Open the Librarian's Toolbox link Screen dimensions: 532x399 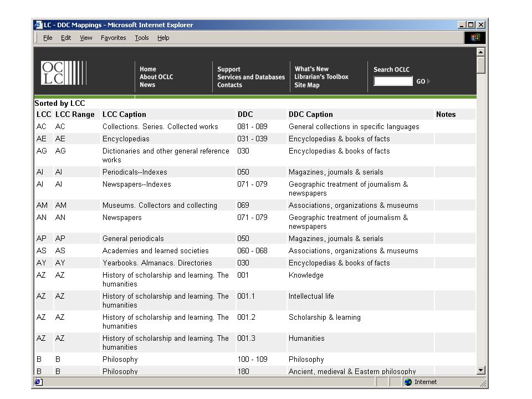click(321, 76)
